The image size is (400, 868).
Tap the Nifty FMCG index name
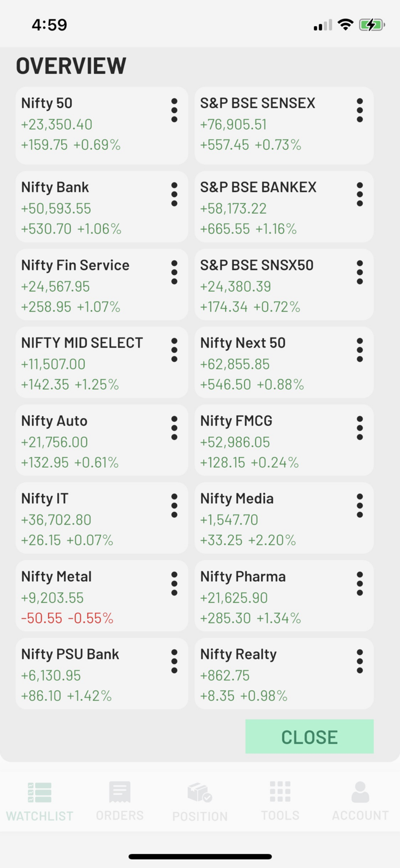point(237,421)
